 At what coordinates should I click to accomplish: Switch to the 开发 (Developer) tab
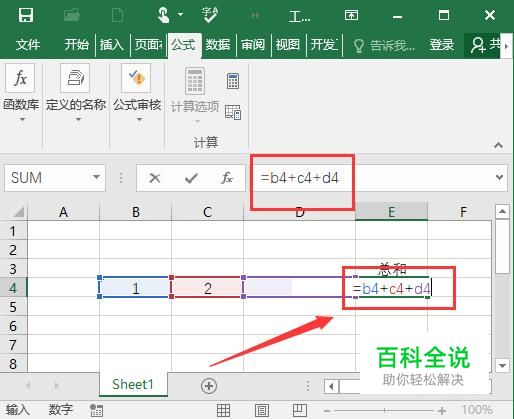coord(324,45)
